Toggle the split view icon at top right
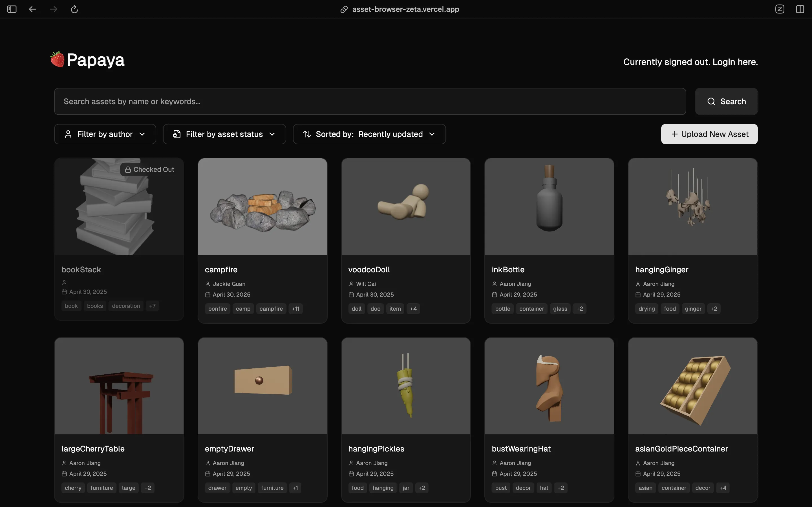 pyautogui.click(x=800, y=9)
